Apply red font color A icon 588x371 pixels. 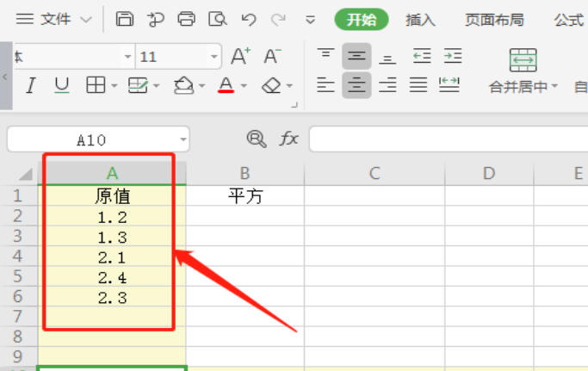226,85
